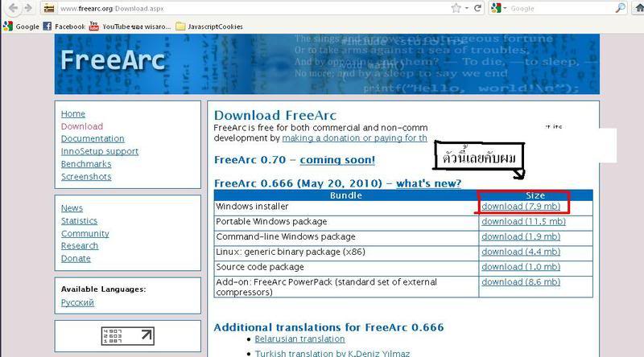Image resolution: width=644 pixels, height=357 pixels.
Task: Download Command-line Windows package (1.9 mb)
Action: [x=521, y=236]
